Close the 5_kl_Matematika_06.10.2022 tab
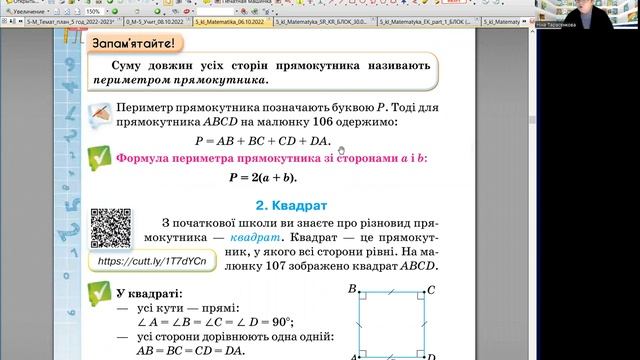 click(x=269, y=19)
